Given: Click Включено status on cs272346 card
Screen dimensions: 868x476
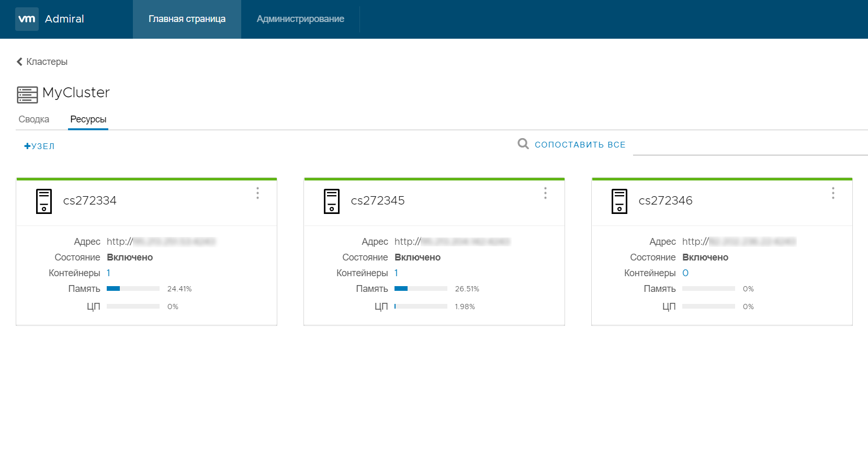Looking at the screenshot, I should pos(705,257).
